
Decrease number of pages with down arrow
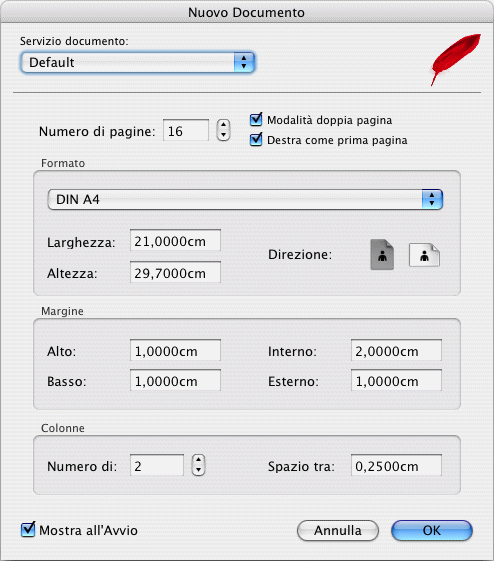(x=223, y=136)
